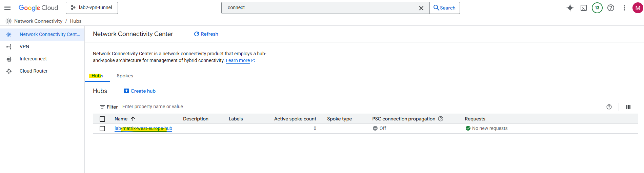
Task: Select all hubs header checkbox
Action: coord(102,119)
